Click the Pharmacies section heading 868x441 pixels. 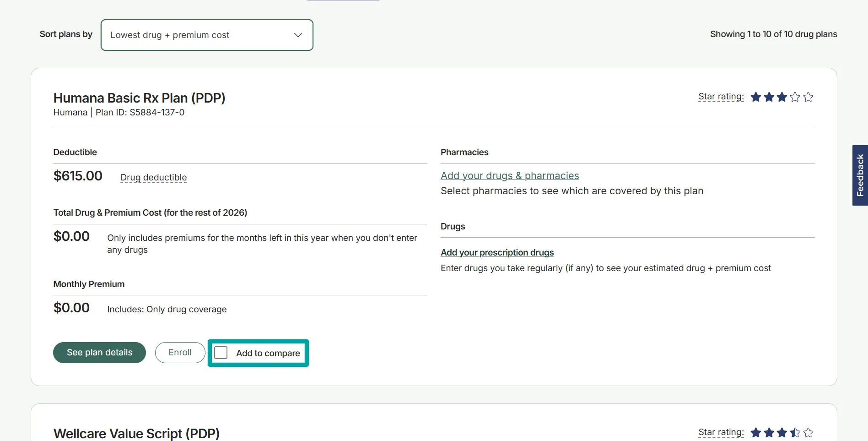tap(464, 152)
